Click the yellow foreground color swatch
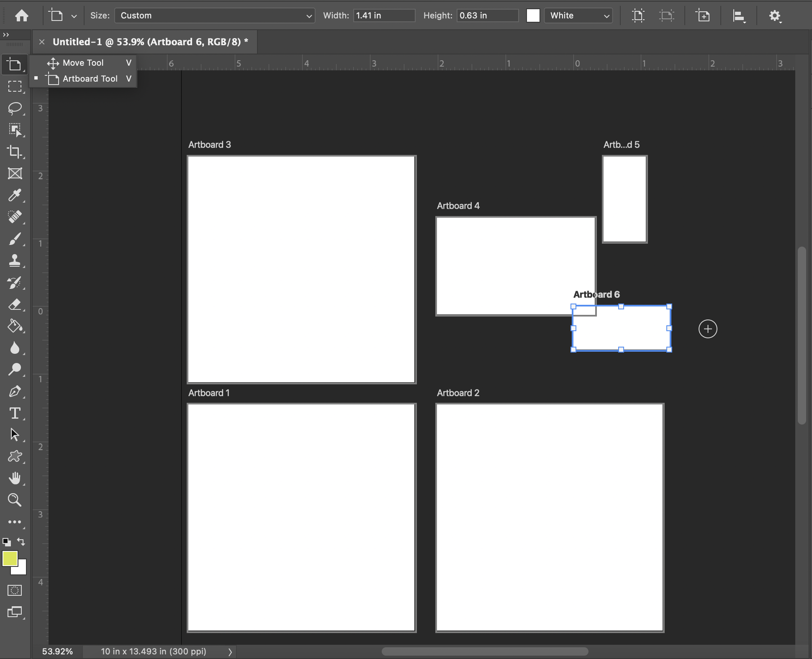 (x=9, y=559)
